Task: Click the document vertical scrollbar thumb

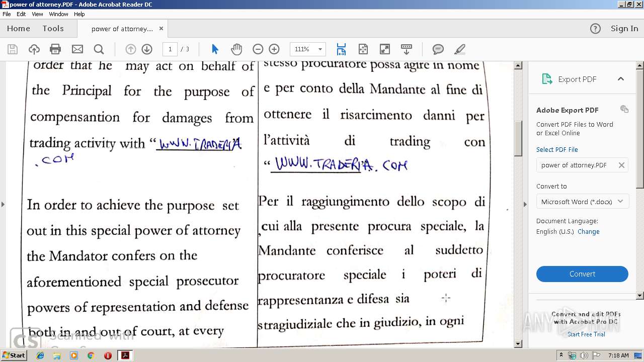Action: 518,138
